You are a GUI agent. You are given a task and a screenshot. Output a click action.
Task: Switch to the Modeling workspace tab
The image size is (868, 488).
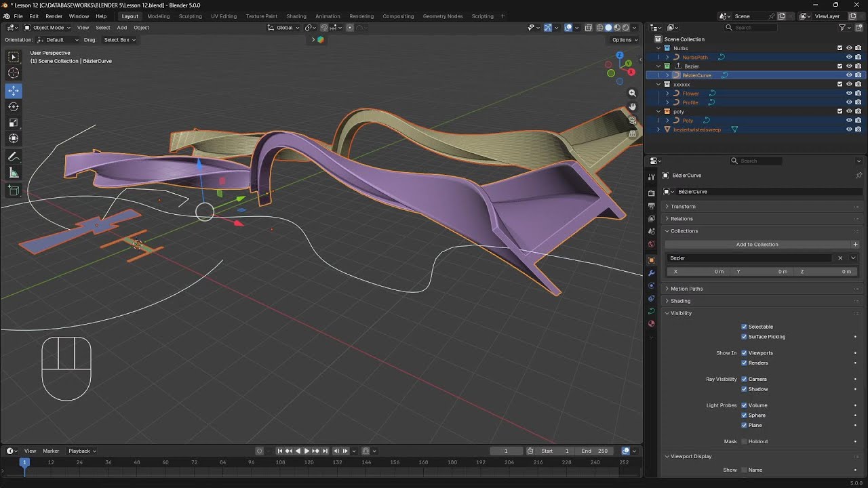click(x=159, y=16)
